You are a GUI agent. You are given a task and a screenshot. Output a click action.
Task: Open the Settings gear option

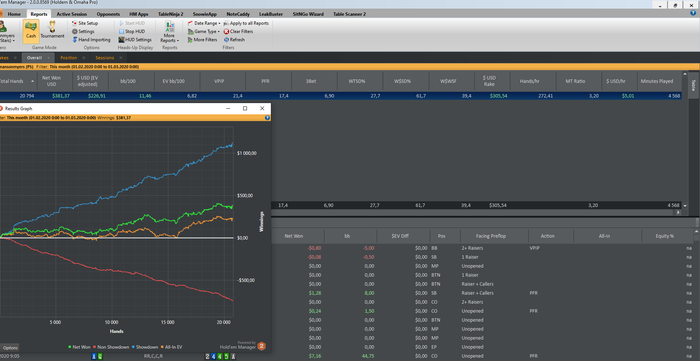tap(83, 32)
